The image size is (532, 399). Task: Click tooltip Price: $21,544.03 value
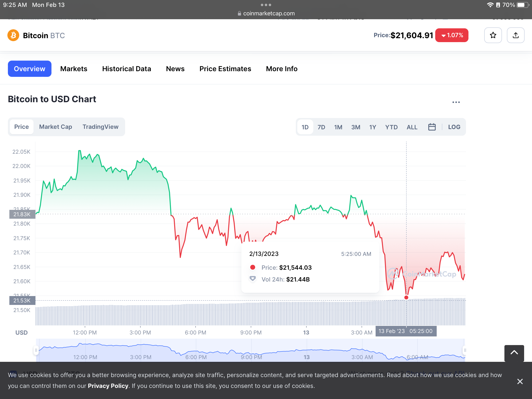click(295, 267)
